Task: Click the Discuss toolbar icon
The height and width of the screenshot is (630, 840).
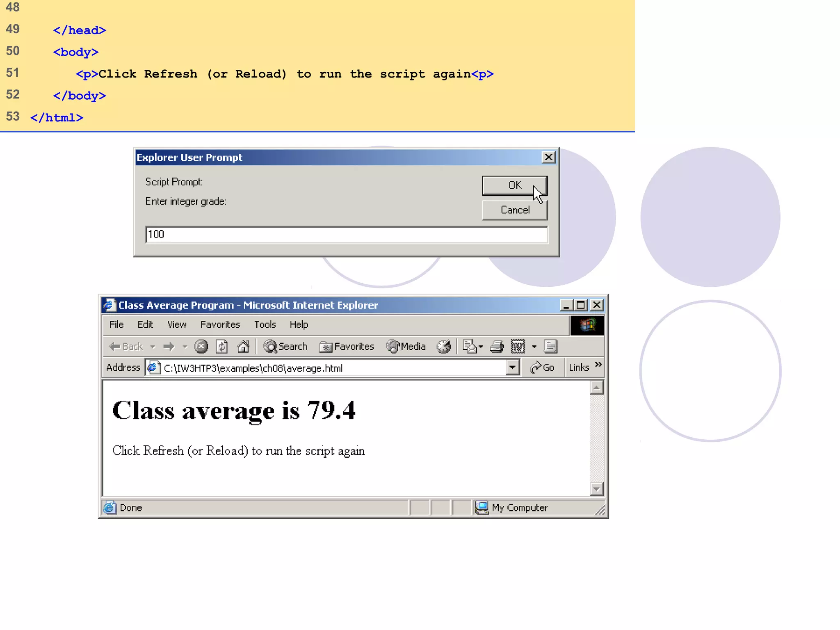Action: coord(550,347)
